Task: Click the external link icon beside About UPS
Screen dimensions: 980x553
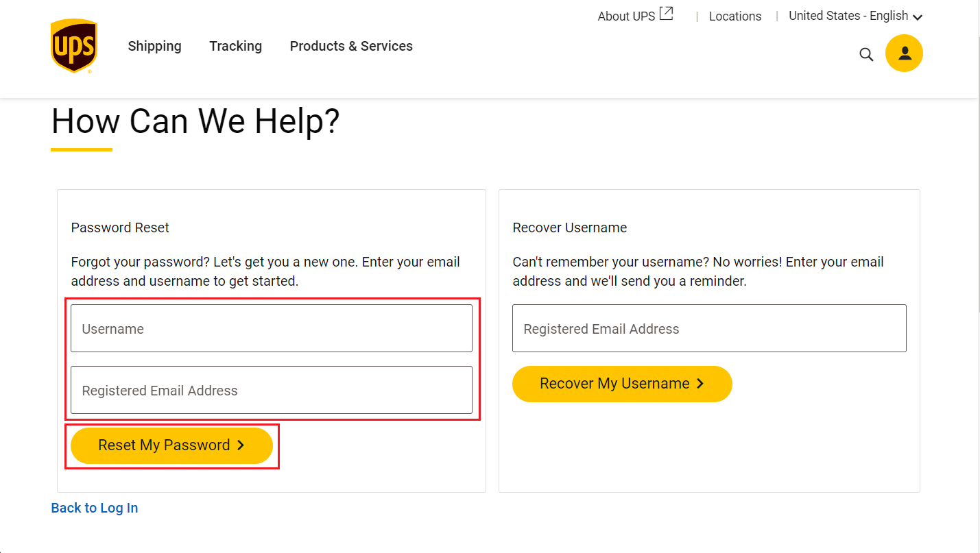Action: point(666,14)
